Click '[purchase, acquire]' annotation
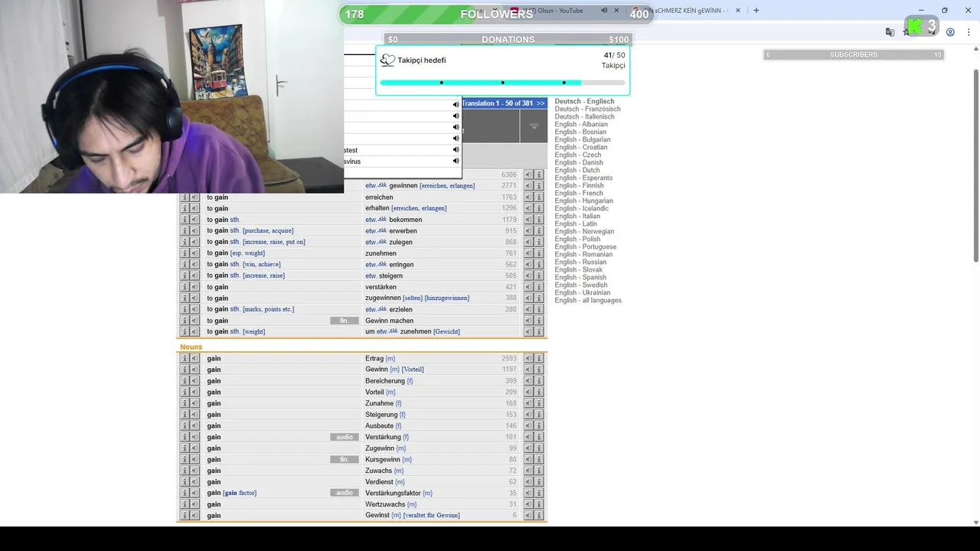The width and height of the screenshot is (980, 551). (268, 230)
